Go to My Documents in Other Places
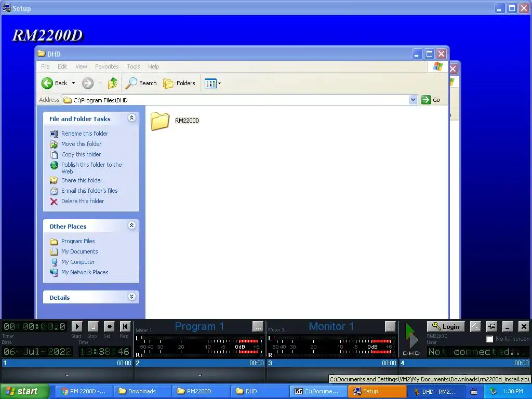This screenshot has height=399, width=532. tap(79, 252)
